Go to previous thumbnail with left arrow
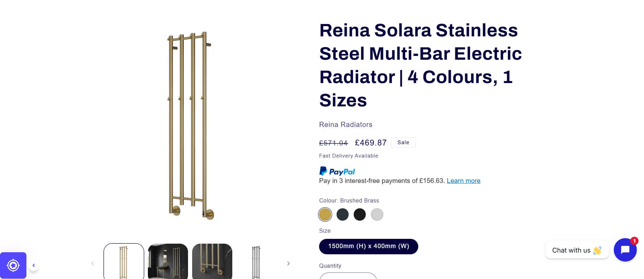 (x=93, y=264)
